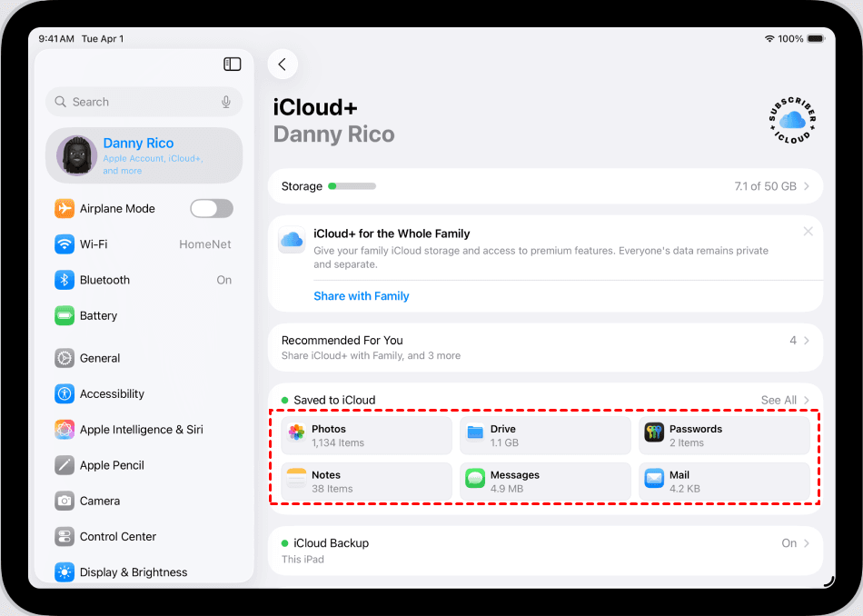Tap the 9:41 AM clock

click(56, 38)
